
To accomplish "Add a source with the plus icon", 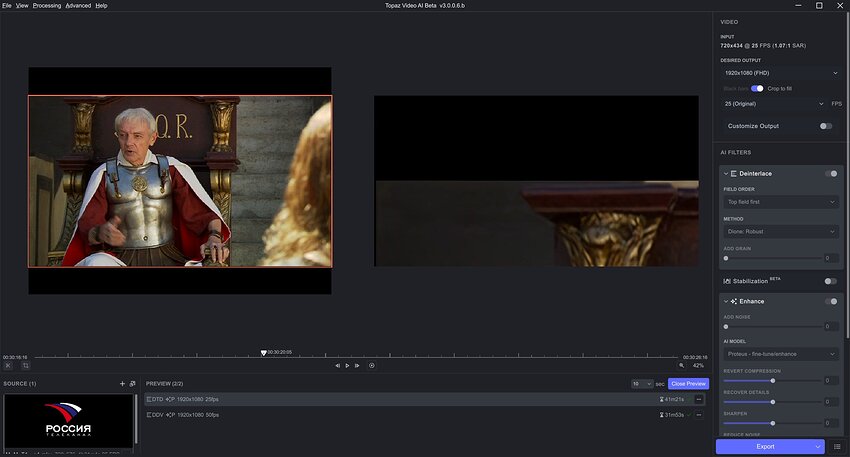I will click(x=122, y=384).
